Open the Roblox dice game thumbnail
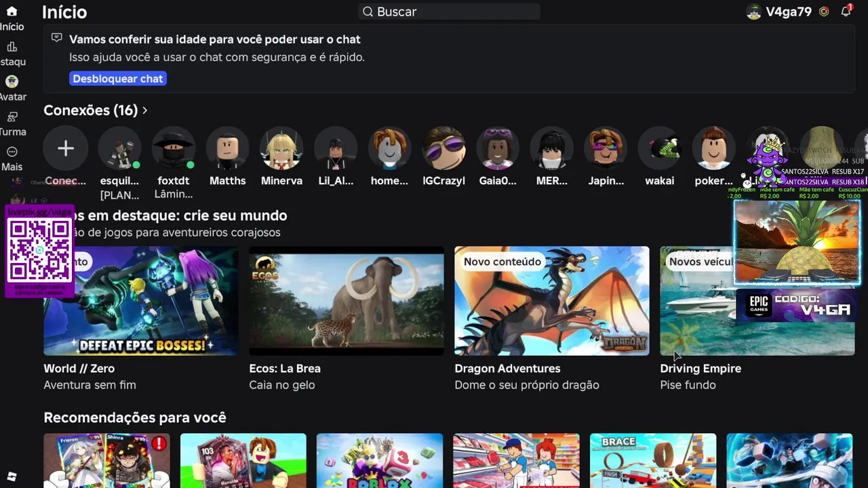 (380, 461)
